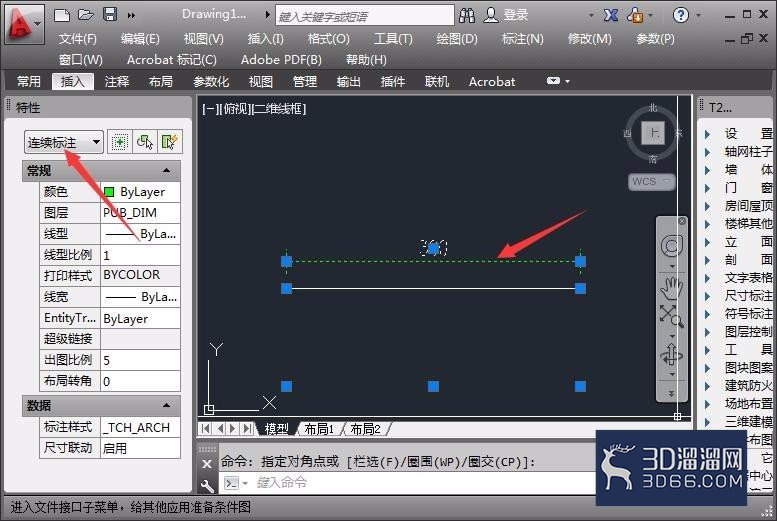Close the navigation bar
Screen dimensions: 777x521
point(681,221)
